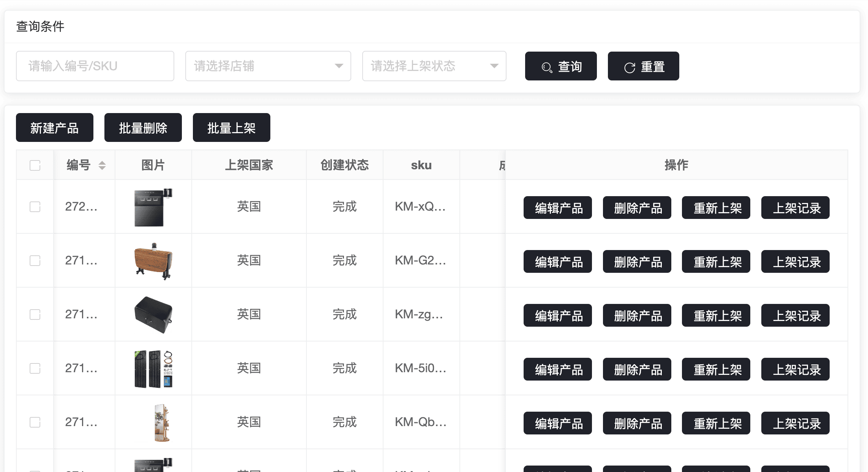Open the rotating mirror shelf thumbnail
This screenshot has height=472, width=868.
point(161,422)
